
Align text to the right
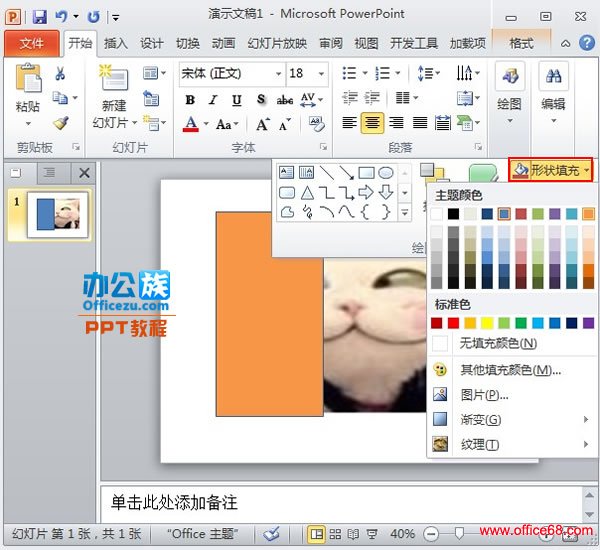click(396, 123)
